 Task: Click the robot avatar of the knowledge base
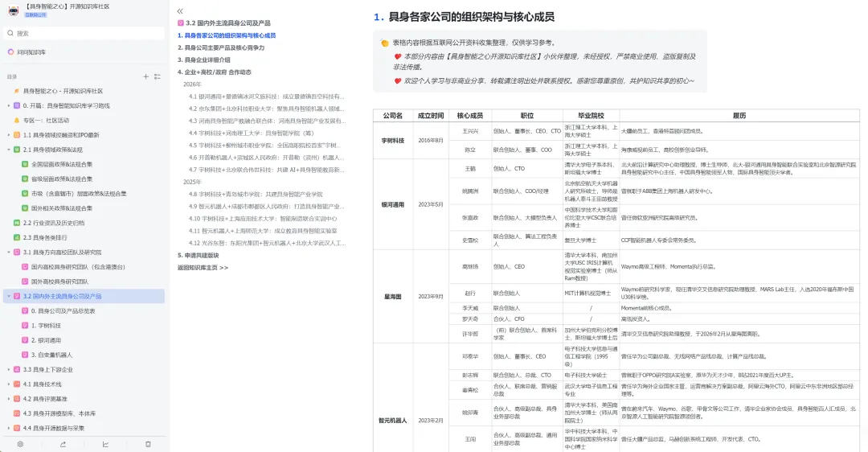pos(14,10)
